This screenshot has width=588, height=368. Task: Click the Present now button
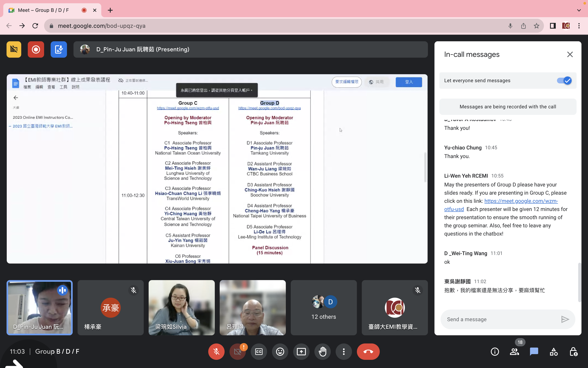(x=301, y=351)
